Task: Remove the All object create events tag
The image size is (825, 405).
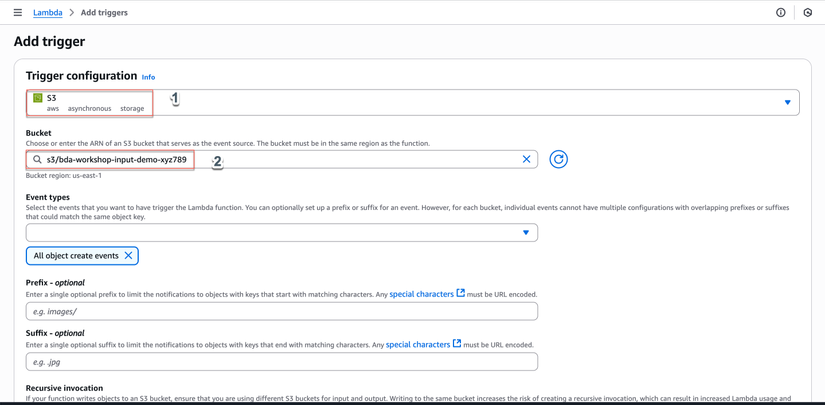Action: (128, 256)
